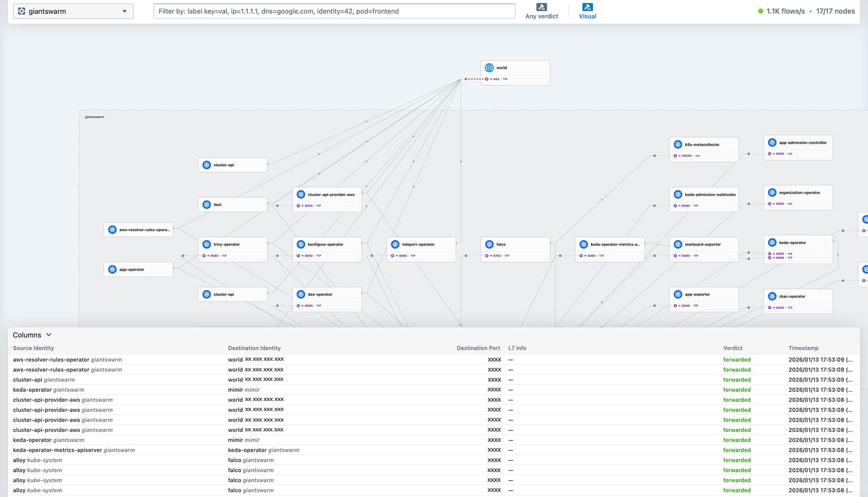Click the world globe icon
Image resolution: width=868 pixels, height=497 pixels.
[489, 68]
